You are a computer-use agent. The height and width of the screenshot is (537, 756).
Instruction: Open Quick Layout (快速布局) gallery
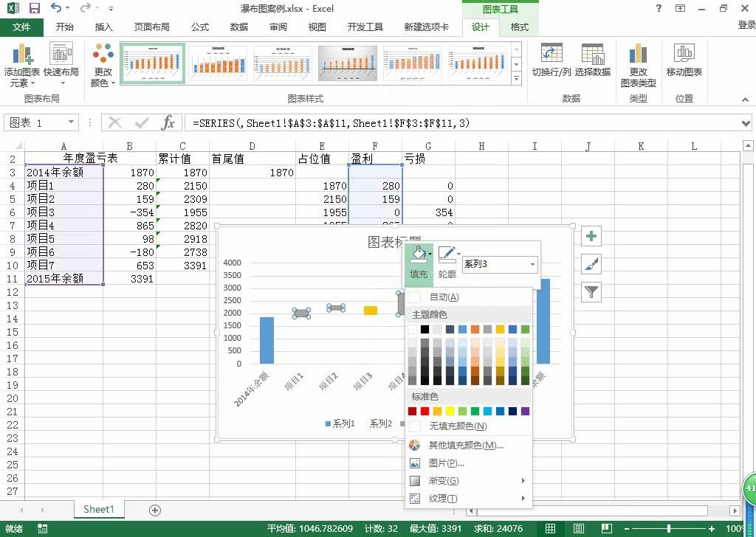coord(61,64)
